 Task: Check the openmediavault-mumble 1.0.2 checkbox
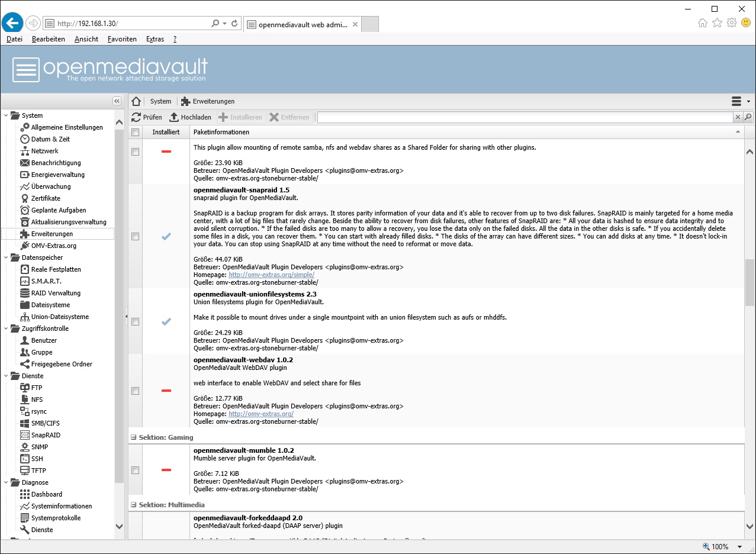click(135, 470)
